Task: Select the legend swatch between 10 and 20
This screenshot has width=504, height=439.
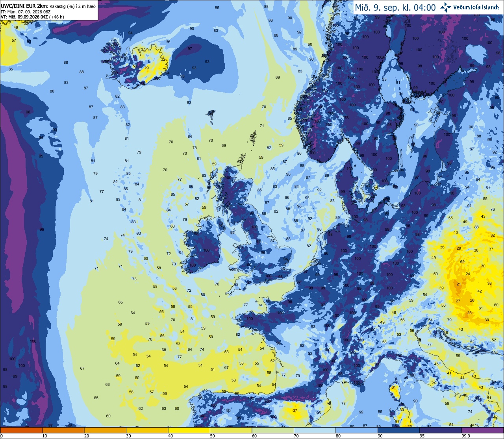Action: [63, 430]
